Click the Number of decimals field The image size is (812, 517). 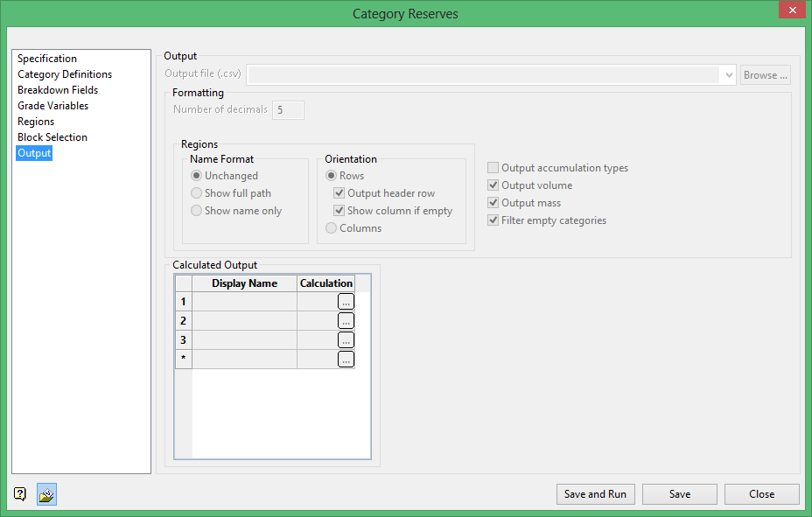[x=288, y=110]
